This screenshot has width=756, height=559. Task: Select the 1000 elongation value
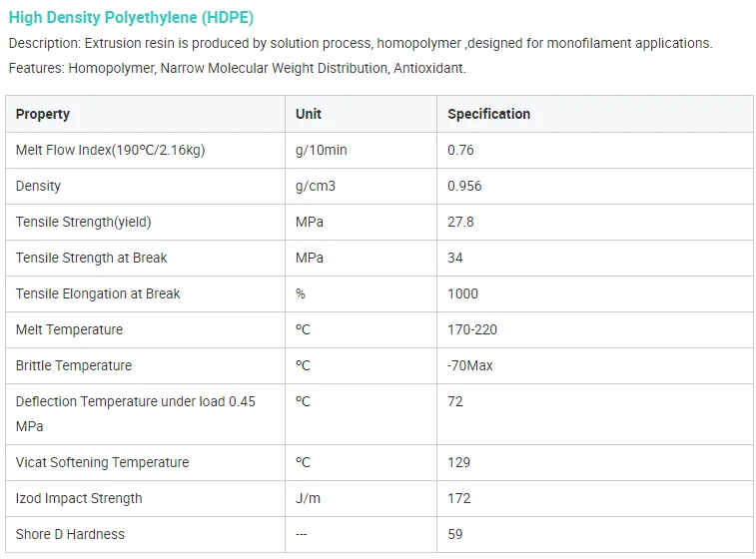click(x=462, y=293)
